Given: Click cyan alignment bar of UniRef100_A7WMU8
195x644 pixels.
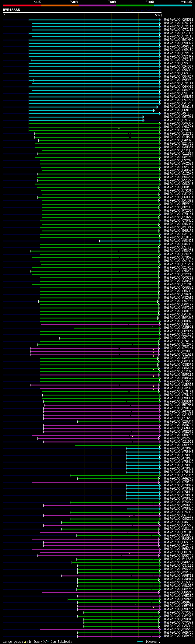Looking at the screenshot, I should coord(143,455).
